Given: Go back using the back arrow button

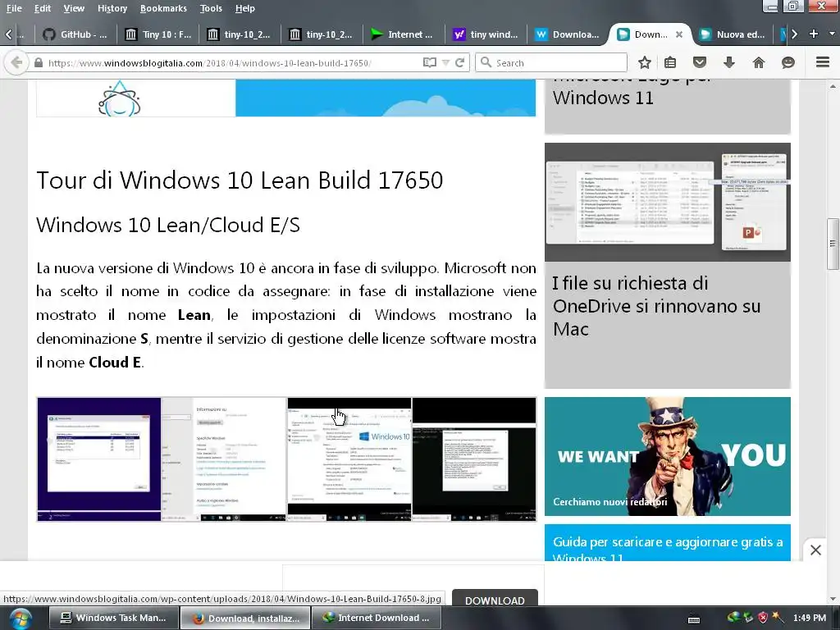Looking at the screenshot, I should tap(16, 62).
